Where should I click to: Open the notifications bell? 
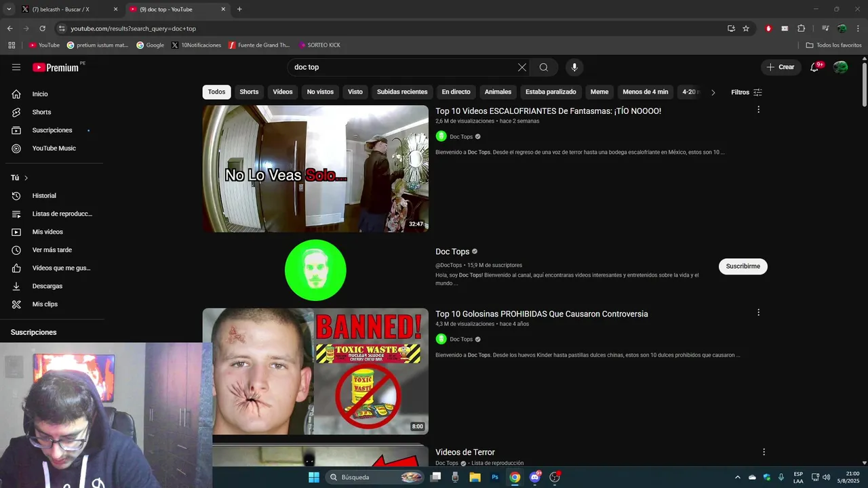point(815,67)
